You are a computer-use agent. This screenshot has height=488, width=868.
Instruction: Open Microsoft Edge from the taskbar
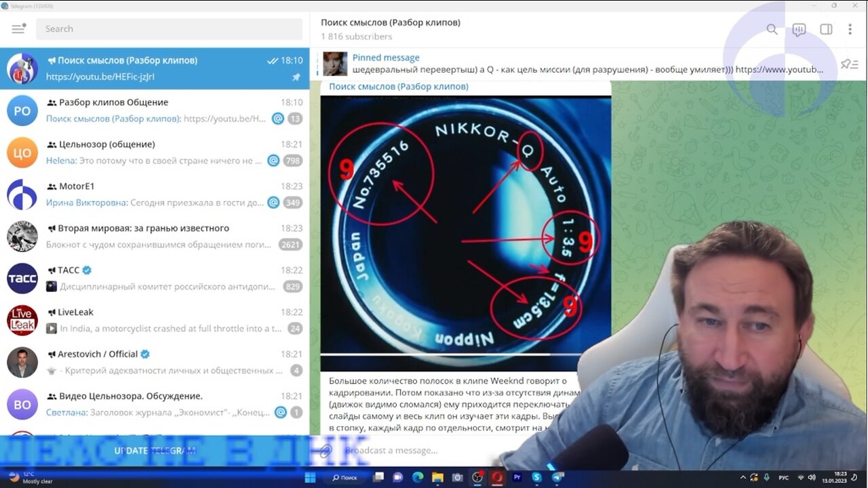pos(418,477)
